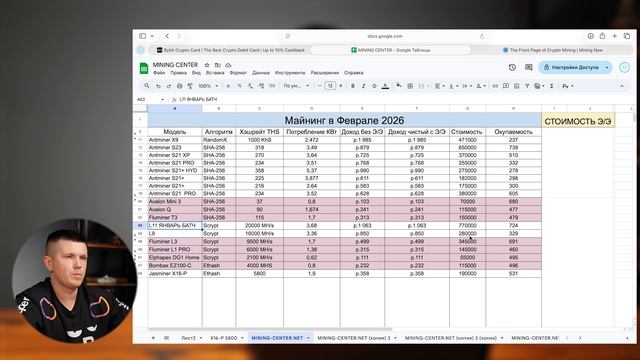Click the СТОИМОСТЬ Э/Э cell
Viewport: 640px width, 360px height.
[578, 121]
